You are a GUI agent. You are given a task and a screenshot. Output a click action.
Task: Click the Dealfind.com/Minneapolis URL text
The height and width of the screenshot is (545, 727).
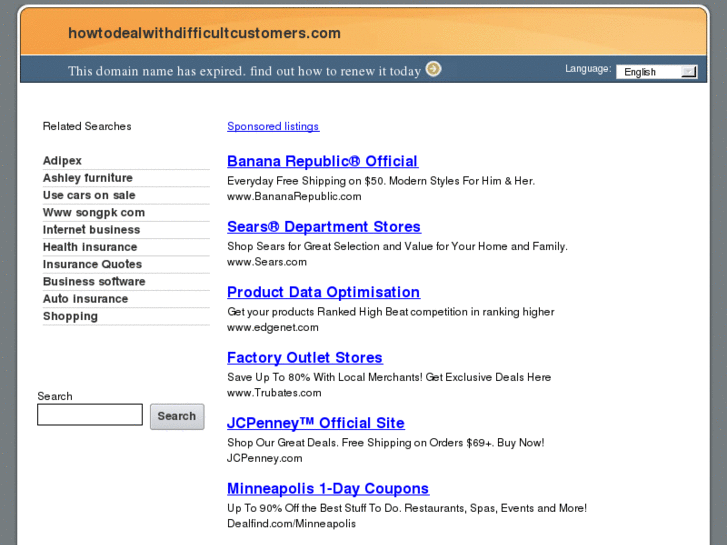[291, 523]
